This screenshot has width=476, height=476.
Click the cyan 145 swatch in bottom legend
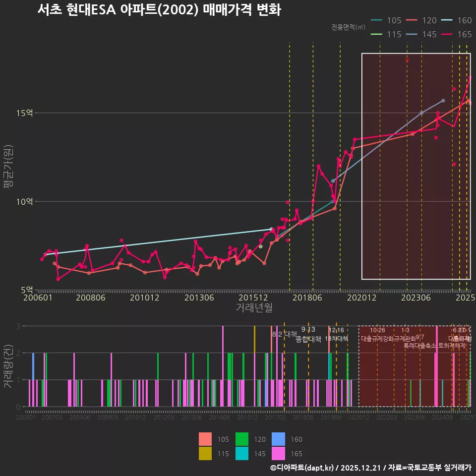tap(242, 453)
